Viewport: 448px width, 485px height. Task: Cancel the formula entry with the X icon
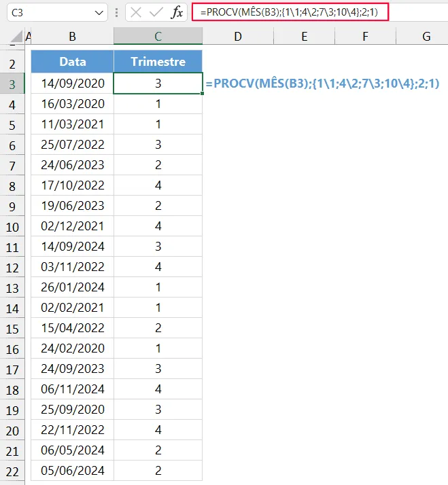tap(136, 13)
